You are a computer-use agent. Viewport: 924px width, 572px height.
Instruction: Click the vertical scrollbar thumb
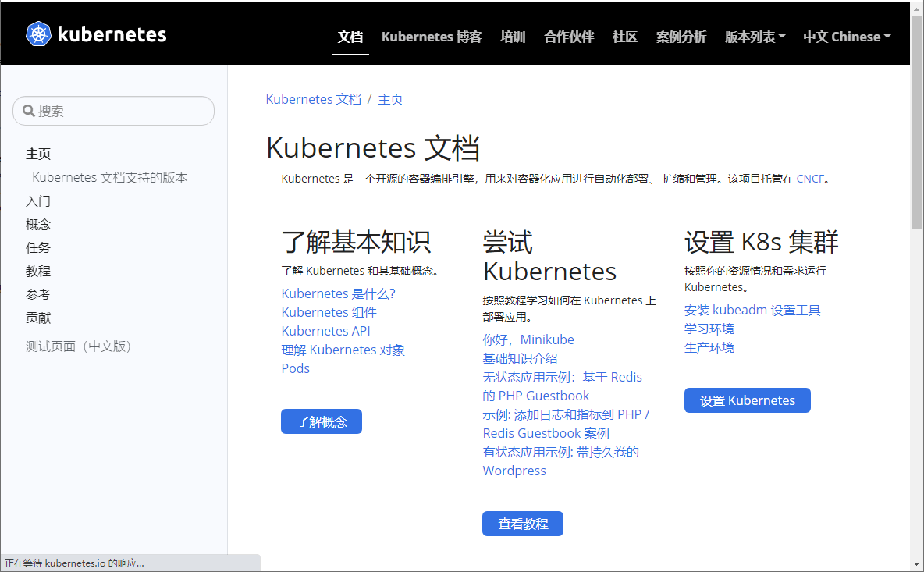[916, 121]
